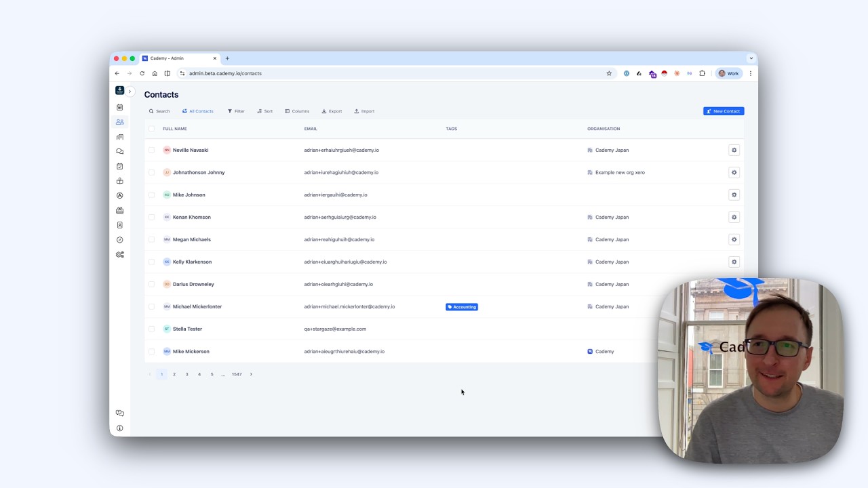Open the tab search dropdown arrow
The width and height of the screenshot is (868, 488).
[x=751, y=58]
